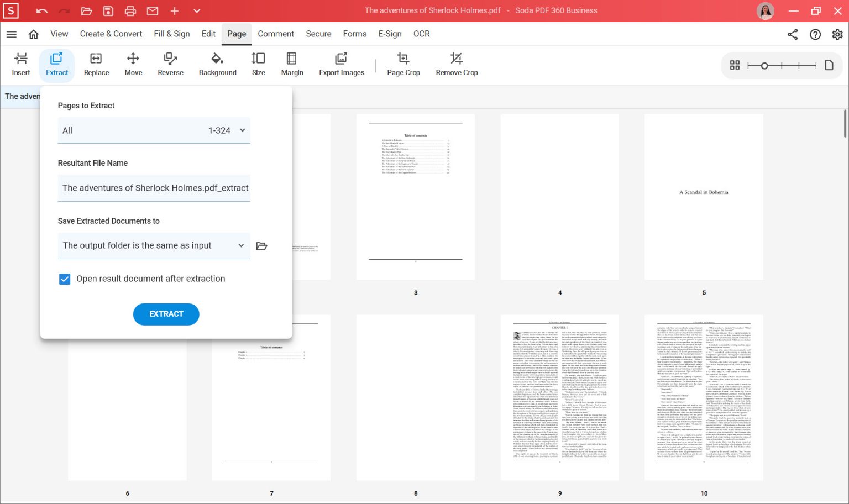Click the share icon
This screenshot has width=849, height=504.
point(793,34)
